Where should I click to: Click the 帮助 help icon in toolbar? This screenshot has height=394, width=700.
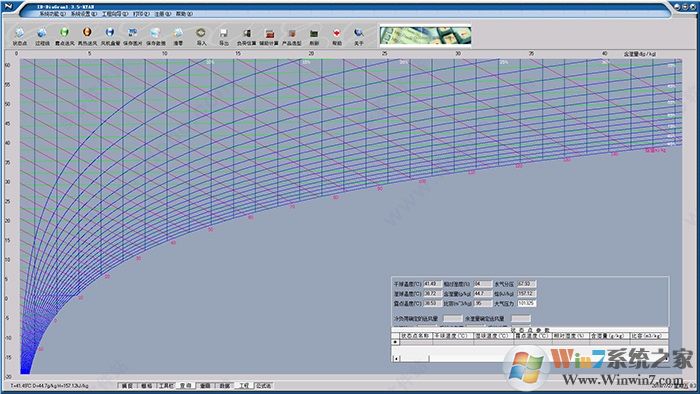click(337, 36)
